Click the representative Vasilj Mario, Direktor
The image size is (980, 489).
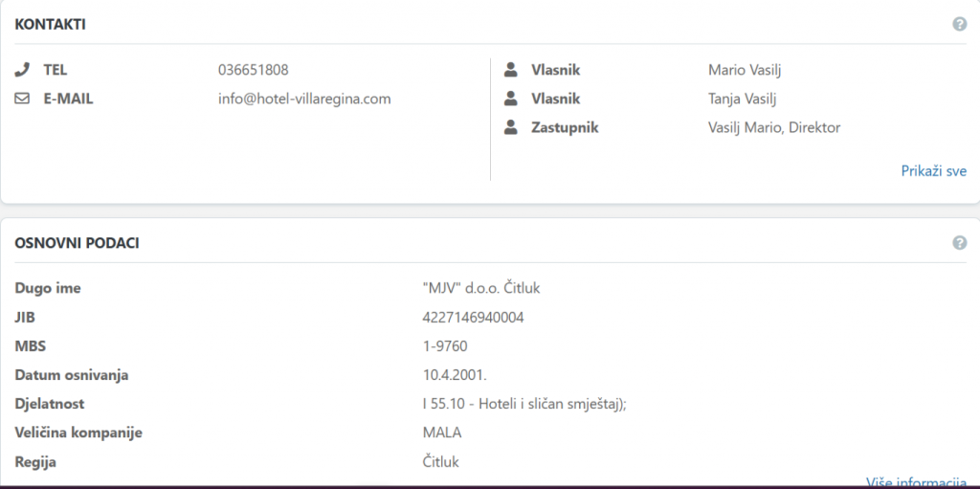[x=773, y=127]
